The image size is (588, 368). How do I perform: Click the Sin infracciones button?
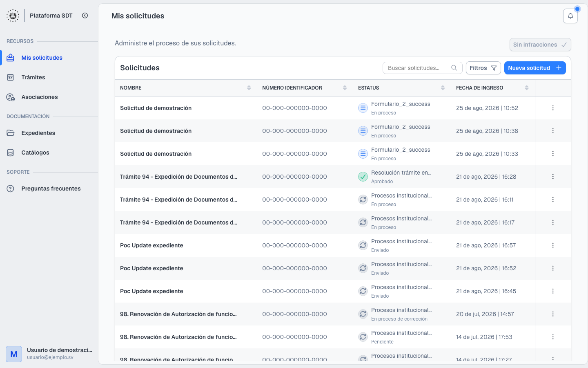540,45
